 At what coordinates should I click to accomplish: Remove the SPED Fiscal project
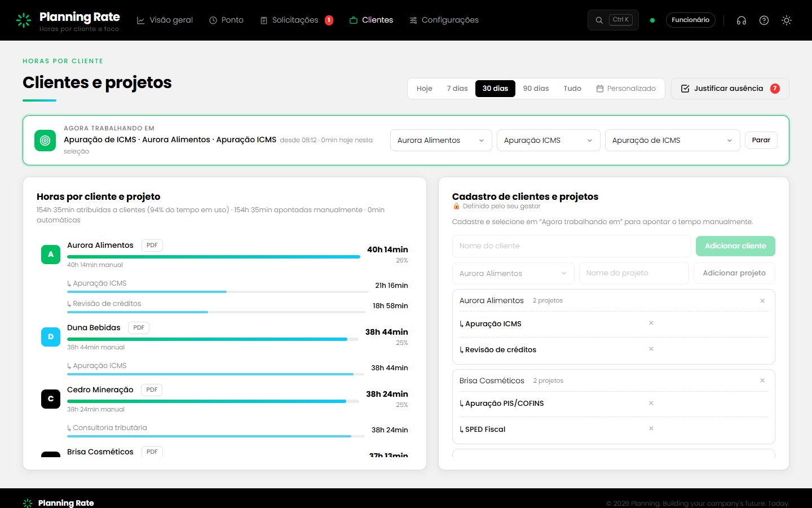(651, 428)
